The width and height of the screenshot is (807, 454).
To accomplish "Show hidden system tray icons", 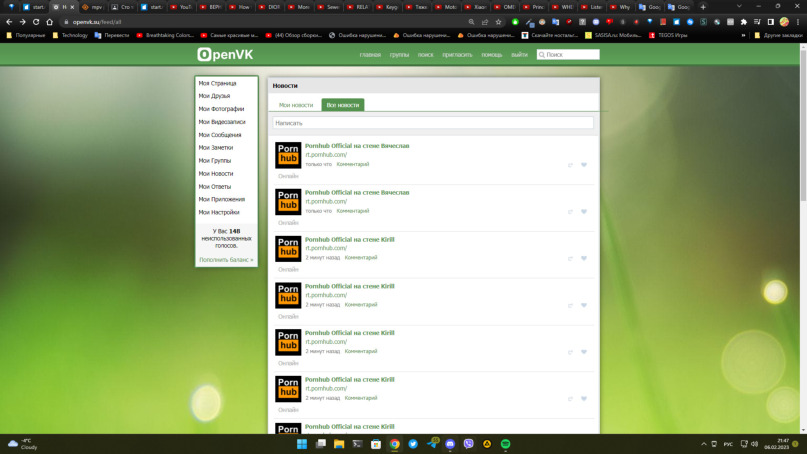I will pos(704,444).
